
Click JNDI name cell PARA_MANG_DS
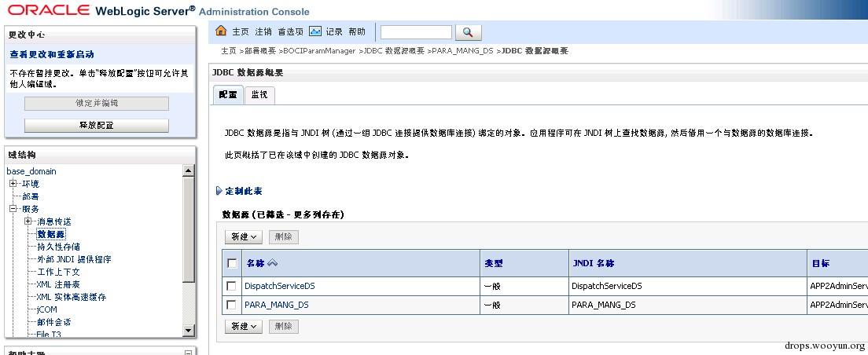tap(603, 305)
